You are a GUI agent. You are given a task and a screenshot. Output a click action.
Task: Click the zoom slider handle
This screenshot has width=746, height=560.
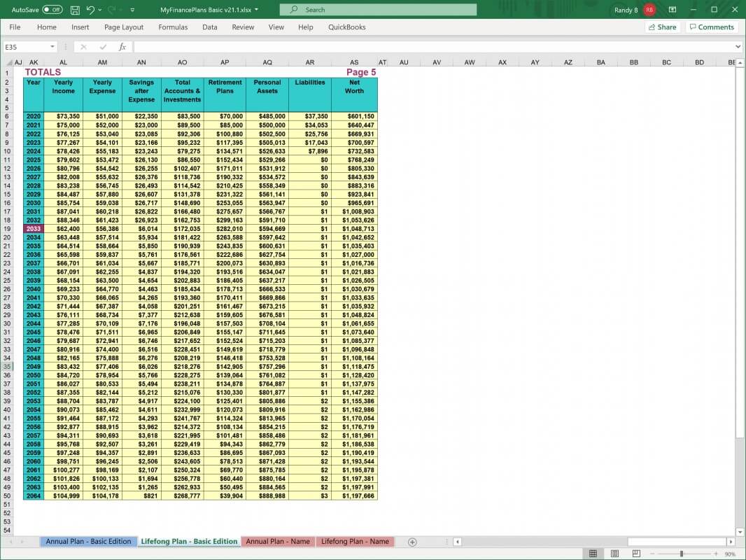click(681, 554)
